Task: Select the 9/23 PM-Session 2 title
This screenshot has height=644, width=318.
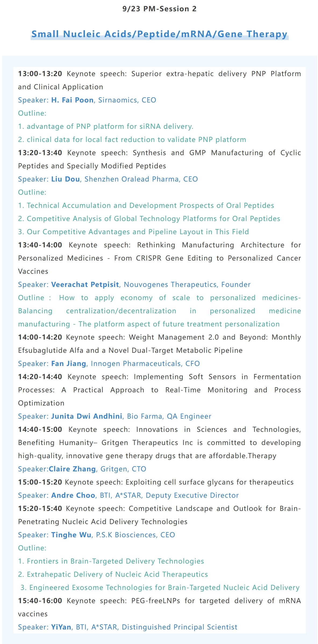Action: tap(159, 9)
